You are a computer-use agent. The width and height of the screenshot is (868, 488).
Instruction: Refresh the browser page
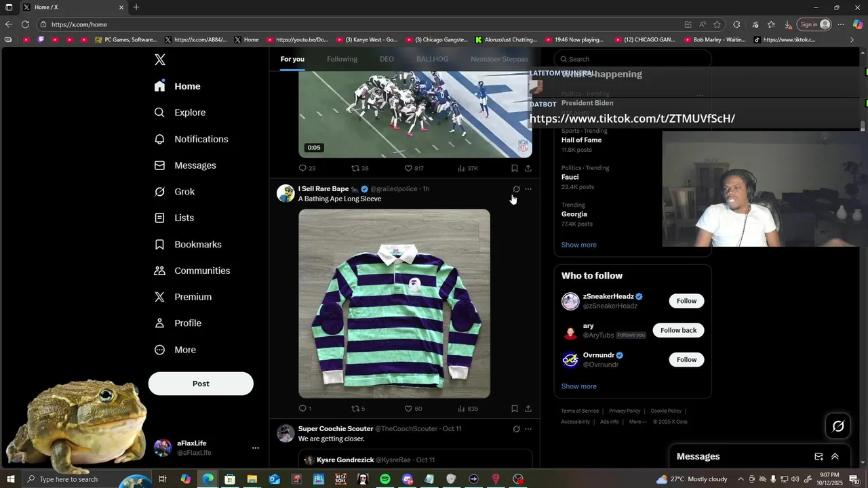pos(25,24)
